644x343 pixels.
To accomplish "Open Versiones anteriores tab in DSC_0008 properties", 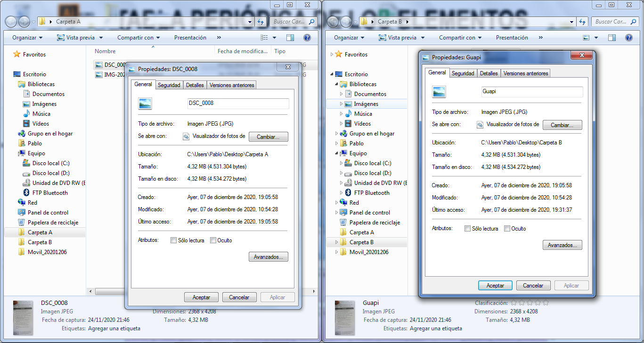I will [232, 85].
